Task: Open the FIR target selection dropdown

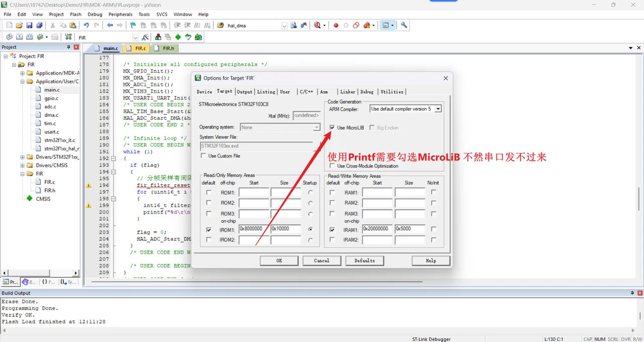Action: tap(135, 37)
